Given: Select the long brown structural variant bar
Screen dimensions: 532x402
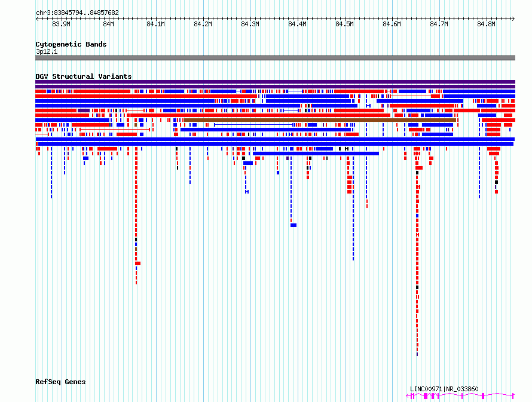Looking at the screenshot, I should pos(320,120).
